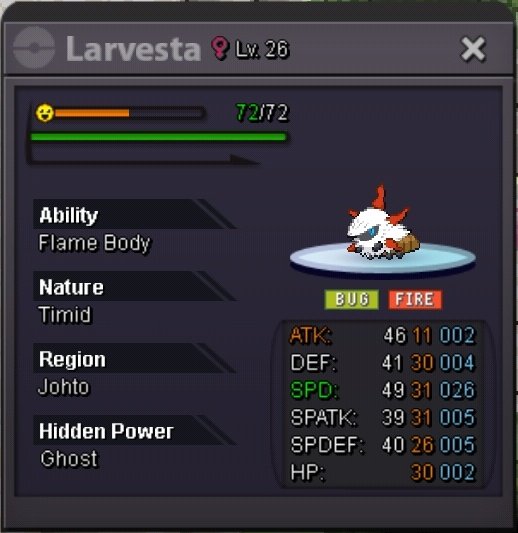Click the green SPD stat label
Image resolution: width=518 pixels, height=533 pixels.
pyautogui.click(x=314, y=390)
